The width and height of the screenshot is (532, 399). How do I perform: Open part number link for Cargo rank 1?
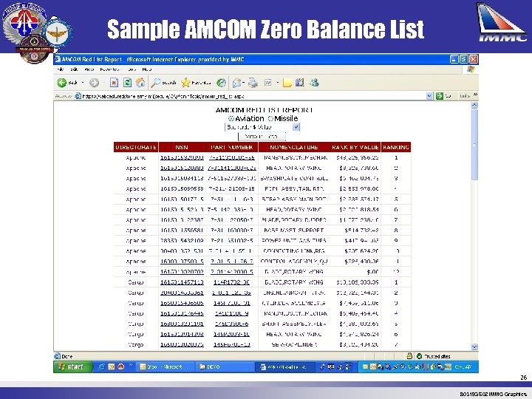coord(232,282)
